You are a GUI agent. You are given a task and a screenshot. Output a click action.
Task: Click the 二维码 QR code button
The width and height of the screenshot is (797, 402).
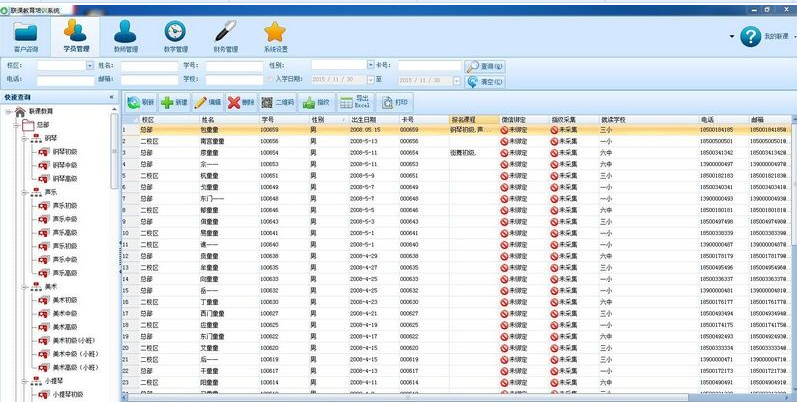[x=278, y=103]
